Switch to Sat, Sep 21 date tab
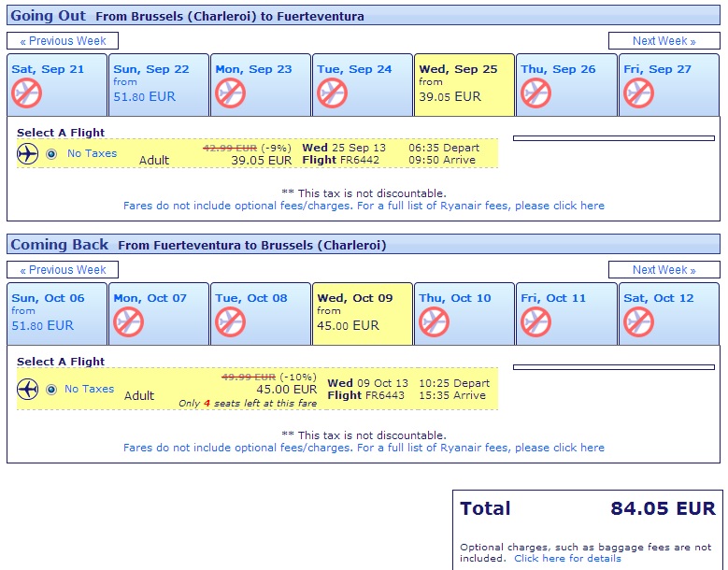This screenshot has height=570, width=728. tap(57, 85)
